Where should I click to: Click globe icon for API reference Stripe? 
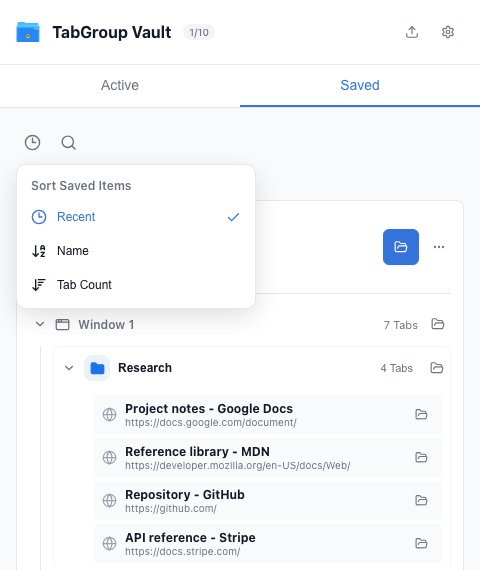109,543
